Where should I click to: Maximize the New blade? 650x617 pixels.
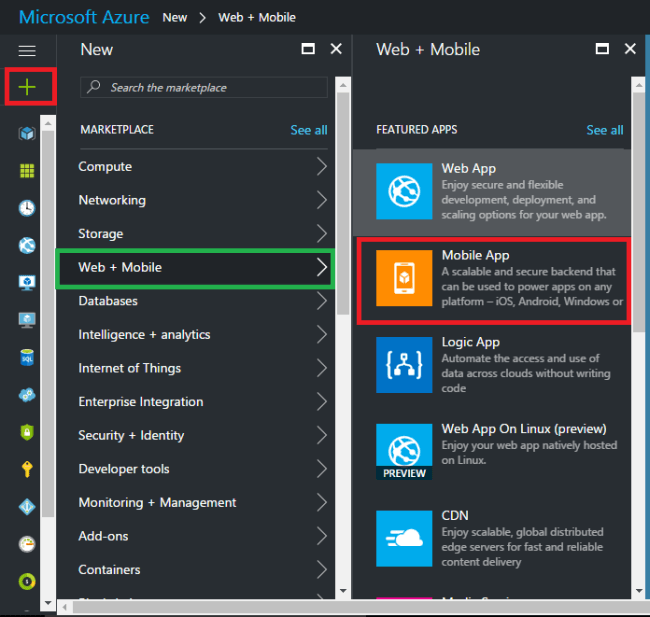click(x=308, y=49)
